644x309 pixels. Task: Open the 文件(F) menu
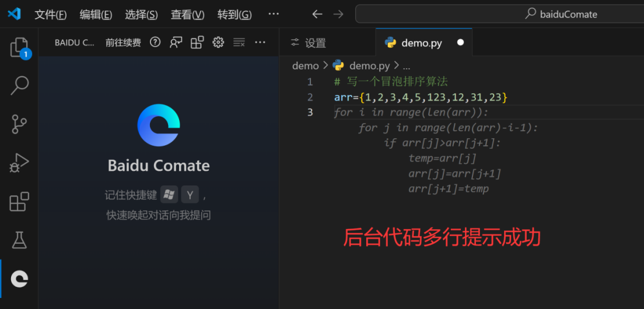[51, 15]
